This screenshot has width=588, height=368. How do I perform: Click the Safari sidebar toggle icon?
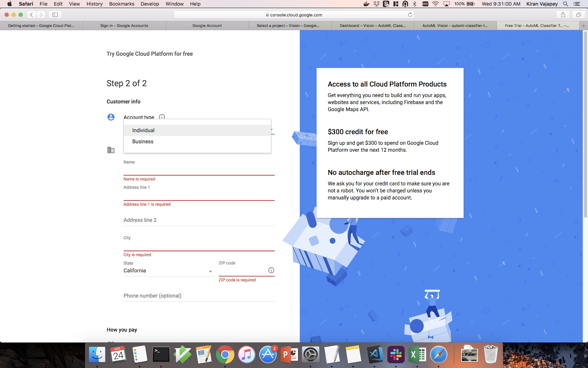point(55,15)
